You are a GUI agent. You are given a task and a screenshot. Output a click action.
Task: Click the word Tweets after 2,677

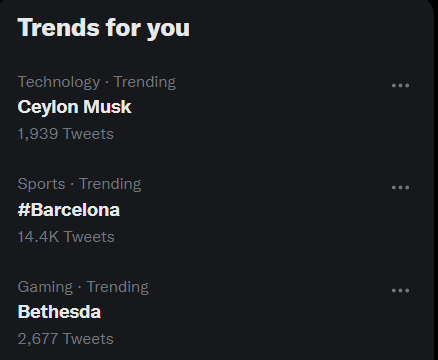[88, 339]
